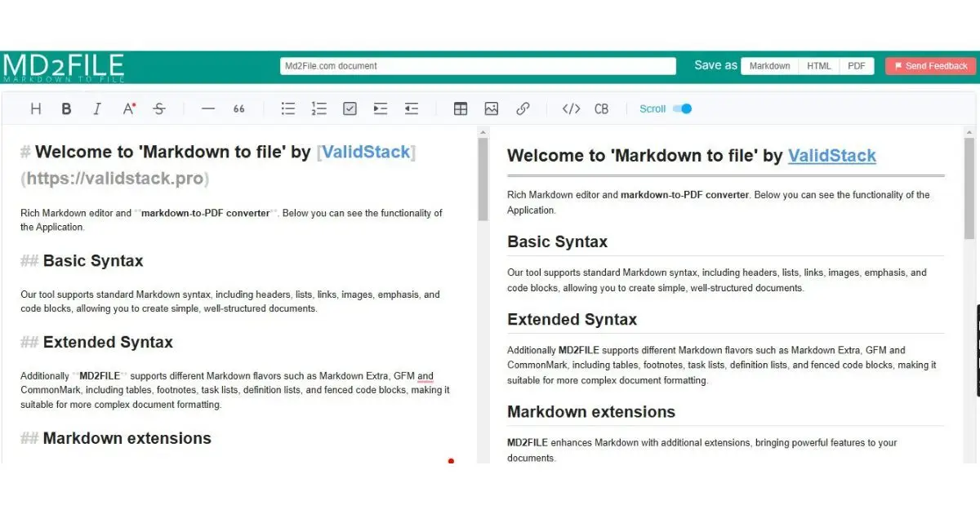Open the ValidStack link in the preview
Viewport: 980px width, 514px height.
tap(831, 155)
